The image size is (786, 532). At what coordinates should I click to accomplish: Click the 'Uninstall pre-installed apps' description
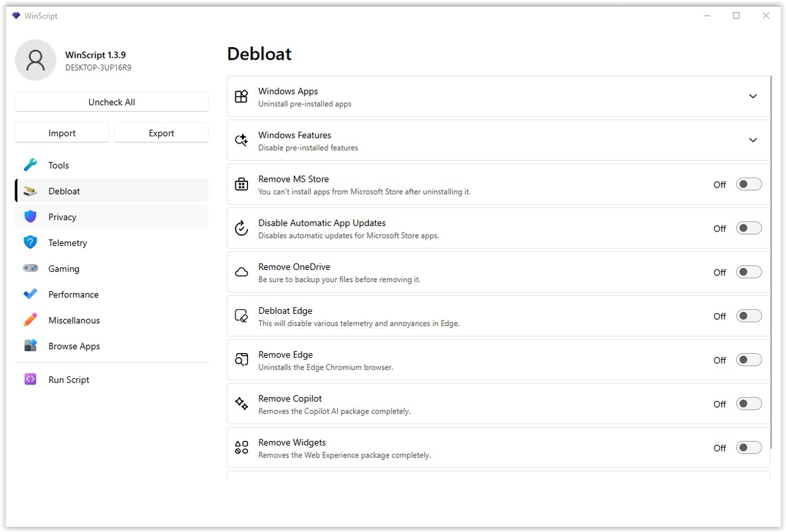click(305, 104)
